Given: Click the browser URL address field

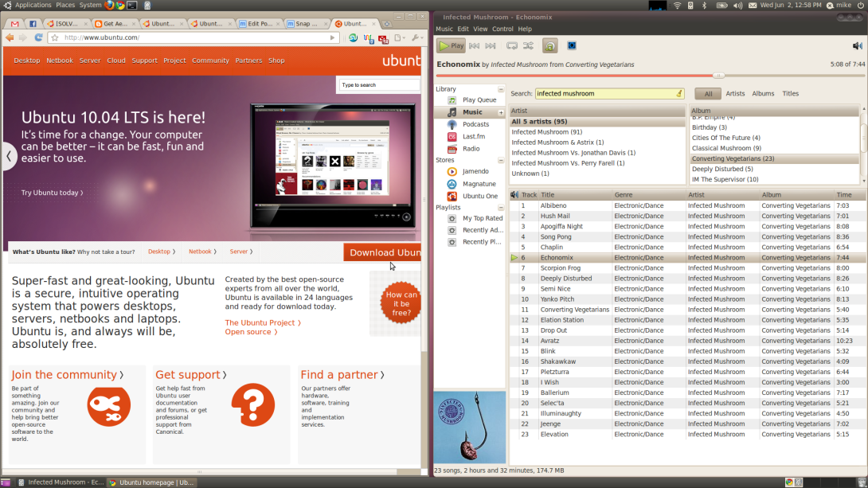Looking at the screenshot, I should point(194,37).
